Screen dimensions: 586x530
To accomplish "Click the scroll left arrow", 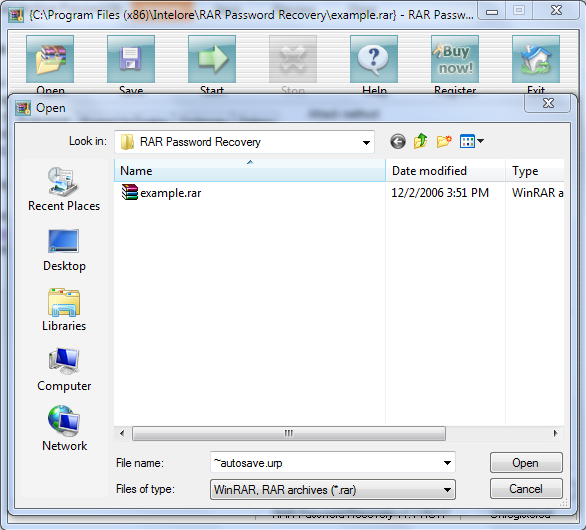I will (122, 434).
